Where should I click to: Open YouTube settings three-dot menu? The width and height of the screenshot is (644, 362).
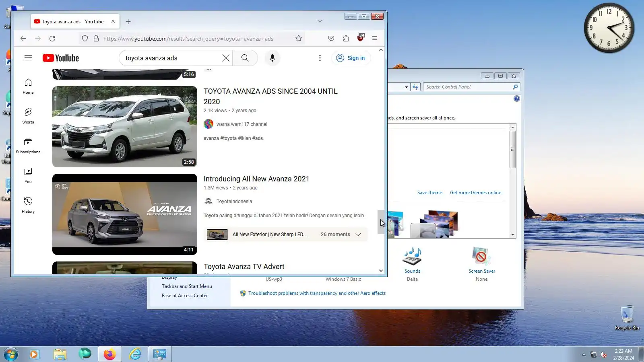pyautogui.click(x=320, y=58)
